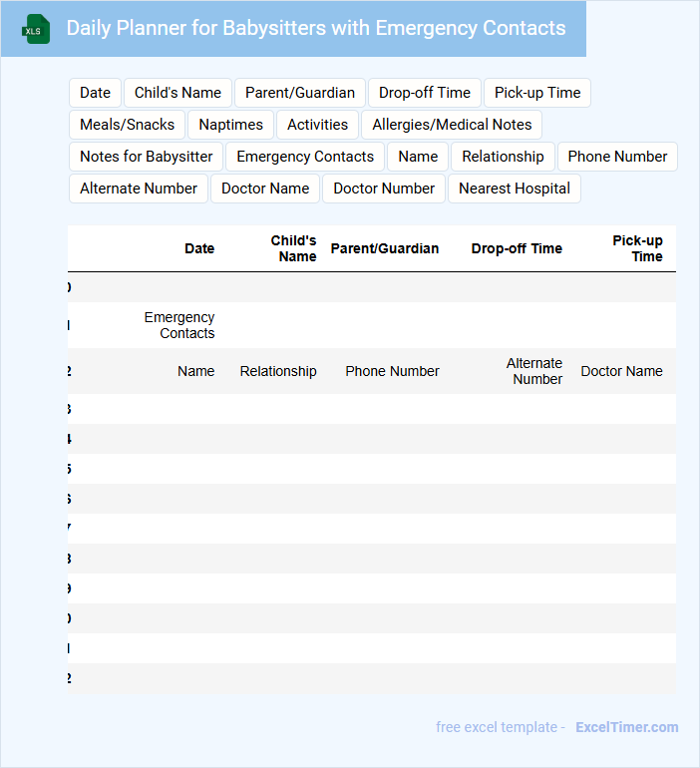Select the Emergency Contacts table cell
700x768 pixels.
point(179,325)
